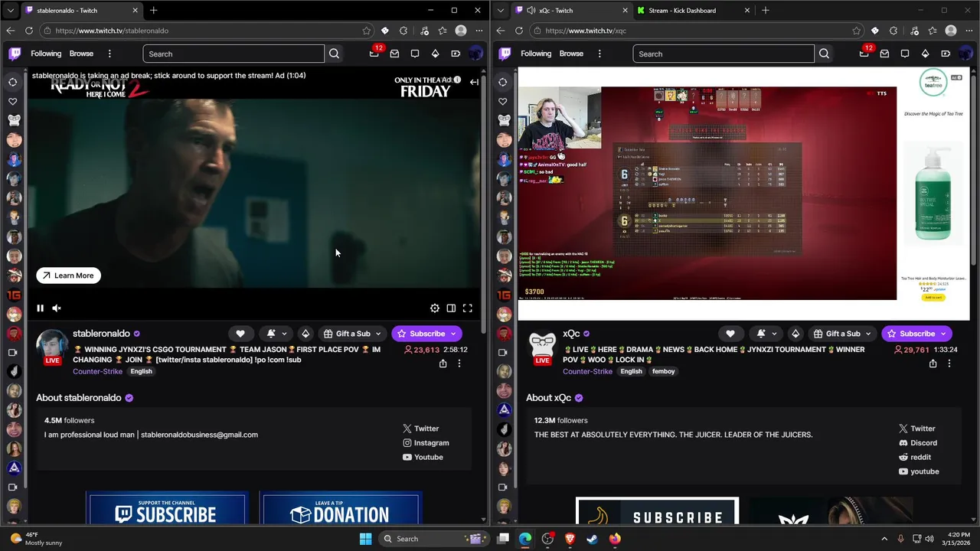
Task: Click stableronaldo Twitter link
Action: 421,429
